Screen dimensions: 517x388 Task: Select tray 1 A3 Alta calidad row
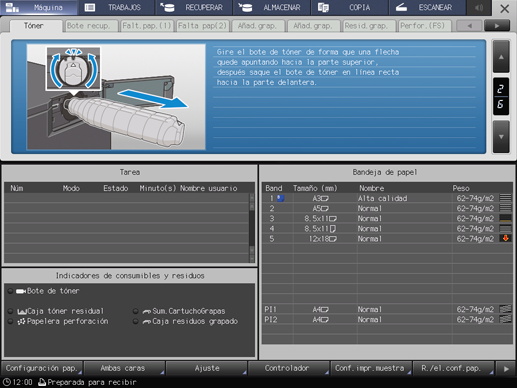(x=387, y=198)
